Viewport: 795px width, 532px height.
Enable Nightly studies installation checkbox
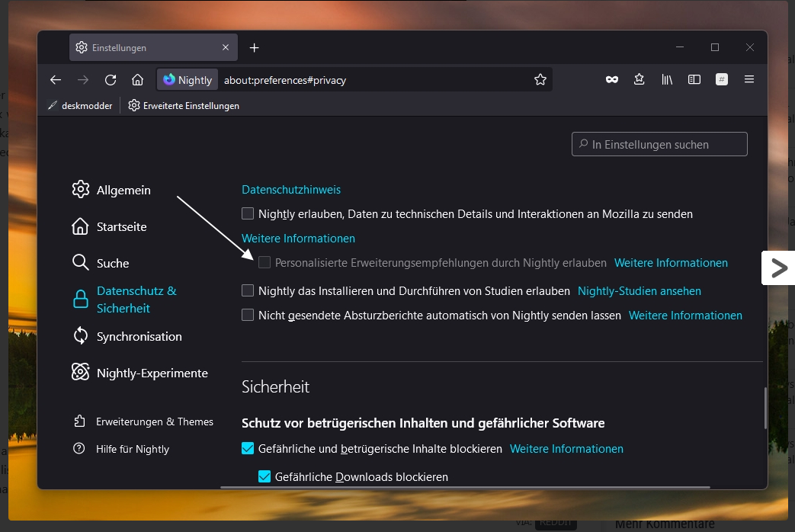point(248,291)
